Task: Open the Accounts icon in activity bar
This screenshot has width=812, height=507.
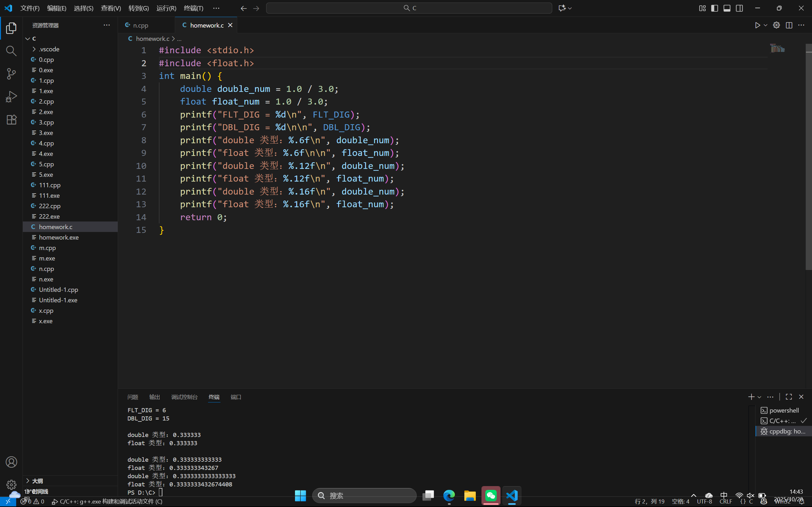Action: click(x=11, y=462)
